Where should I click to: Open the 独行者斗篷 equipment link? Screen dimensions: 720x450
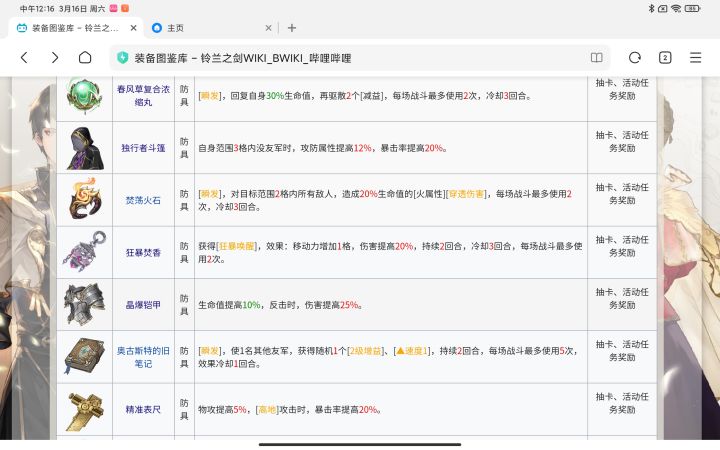[141, 148]
